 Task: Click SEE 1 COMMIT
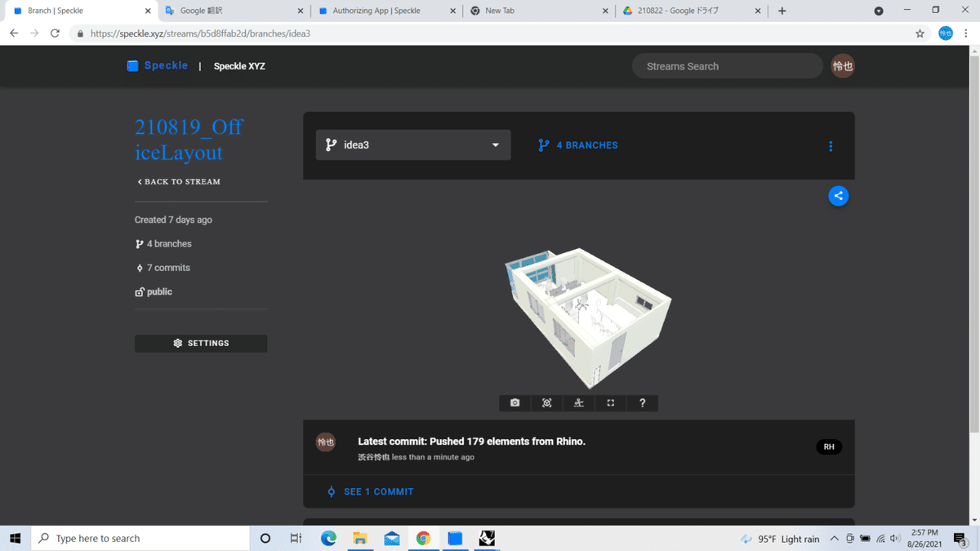[370, 491]
